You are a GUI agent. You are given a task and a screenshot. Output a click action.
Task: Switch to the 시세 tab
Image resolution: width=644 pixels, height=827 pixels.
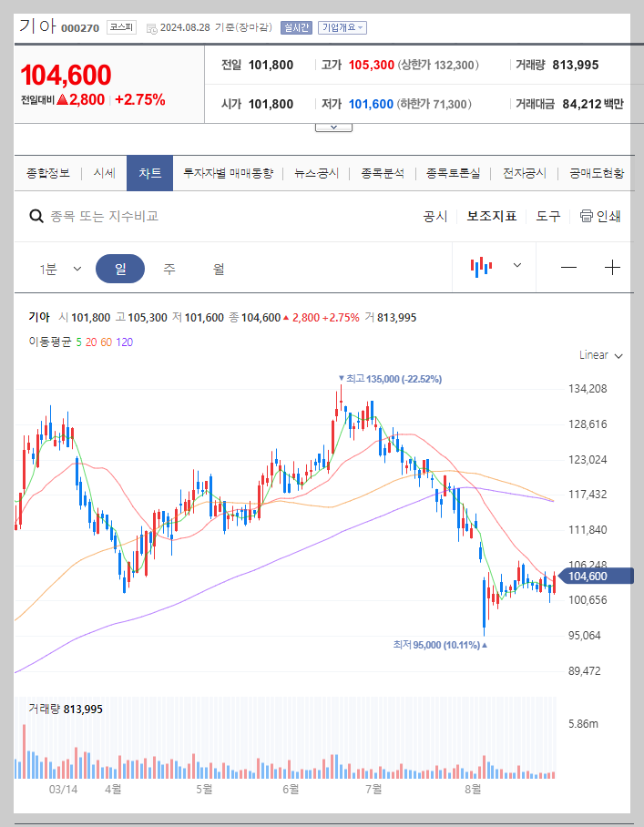pos(104,172)
